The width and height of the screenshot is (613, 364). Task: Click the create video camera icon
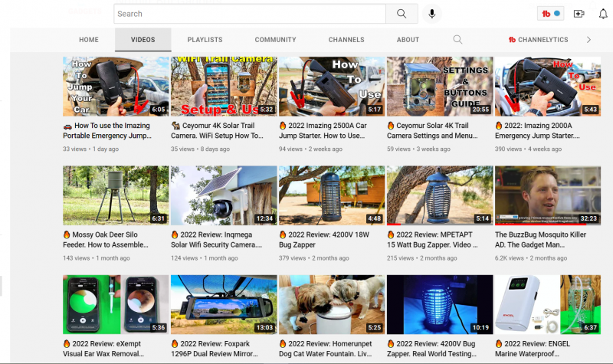coord(579,14)
